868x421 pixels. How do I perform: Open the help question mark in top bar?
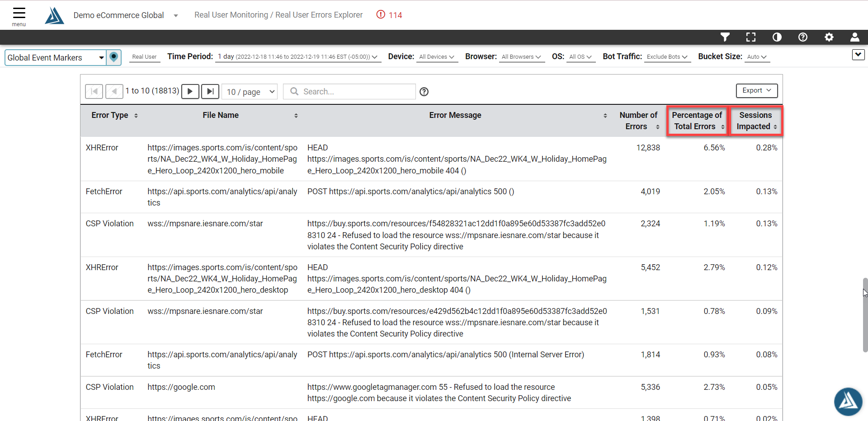[803, 37]
